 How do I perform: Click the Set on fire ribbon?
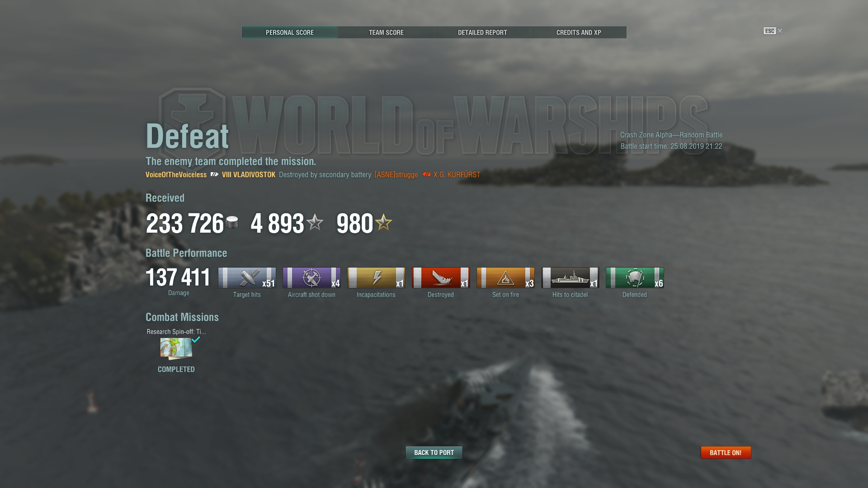(x=505, y=277)
